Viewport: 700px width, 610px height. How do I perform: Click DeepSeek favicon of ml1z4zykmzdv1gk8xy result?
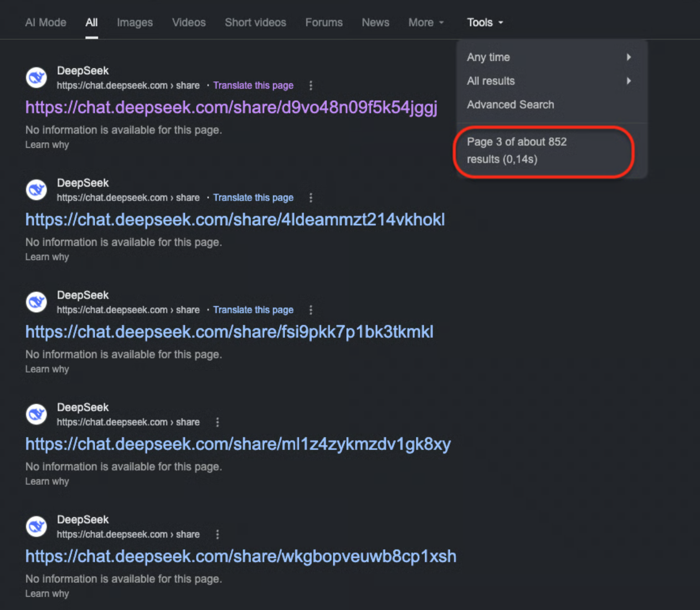point(37,414)
